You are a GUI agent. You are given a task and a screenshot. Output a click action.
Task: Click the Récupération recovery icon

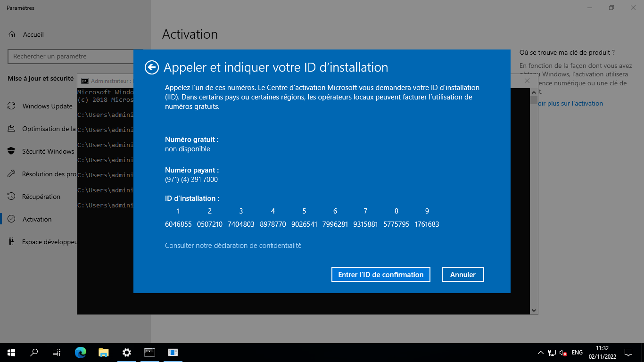click(11, 197)
